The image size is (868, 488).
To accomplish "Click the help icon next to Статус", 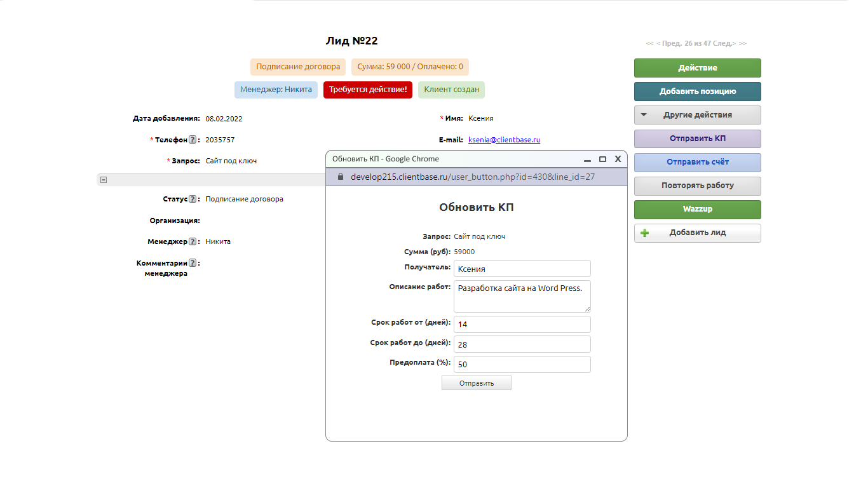I will pos(193,199).
